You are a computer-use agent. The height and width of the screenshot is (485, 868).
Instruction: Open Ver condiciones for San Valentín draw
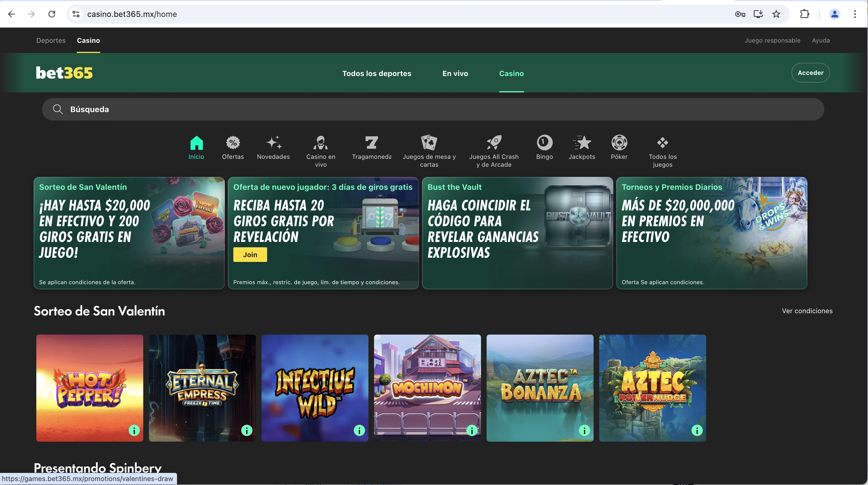807,311
